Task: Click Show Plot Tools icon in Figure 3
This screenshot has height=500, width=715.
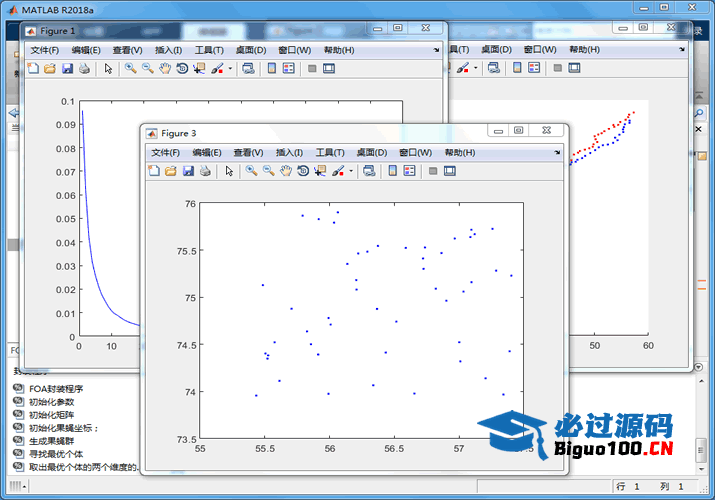Action: [450, 171]
